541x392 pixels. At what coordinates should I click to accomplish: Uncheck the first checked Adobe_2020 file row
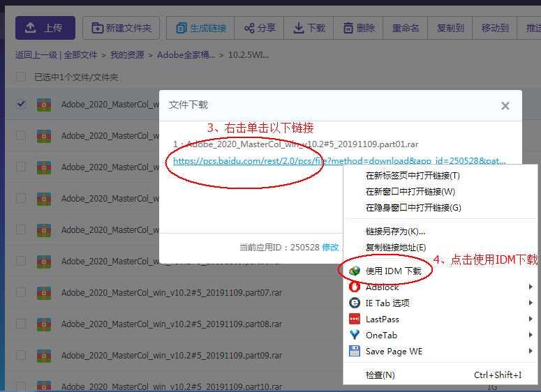21,104
